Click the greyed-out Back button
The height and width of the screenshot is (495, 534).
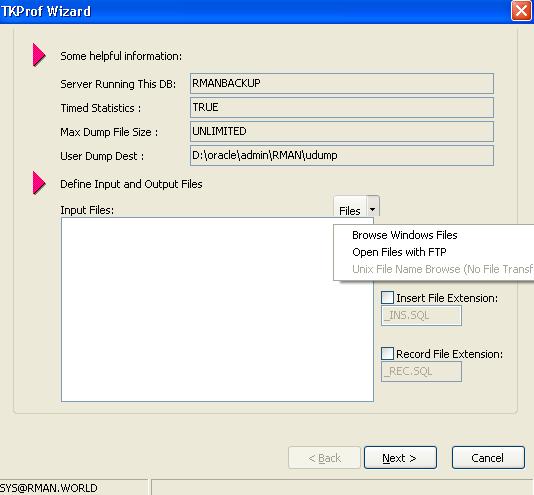point(324,458)
